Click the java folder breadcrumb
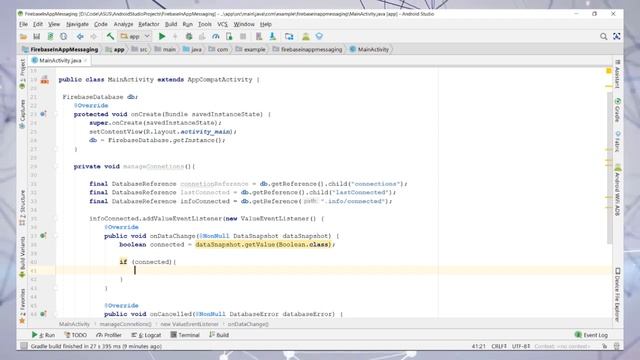The width and height of the screenshot is (640, 360). click(x=193, y=49)
